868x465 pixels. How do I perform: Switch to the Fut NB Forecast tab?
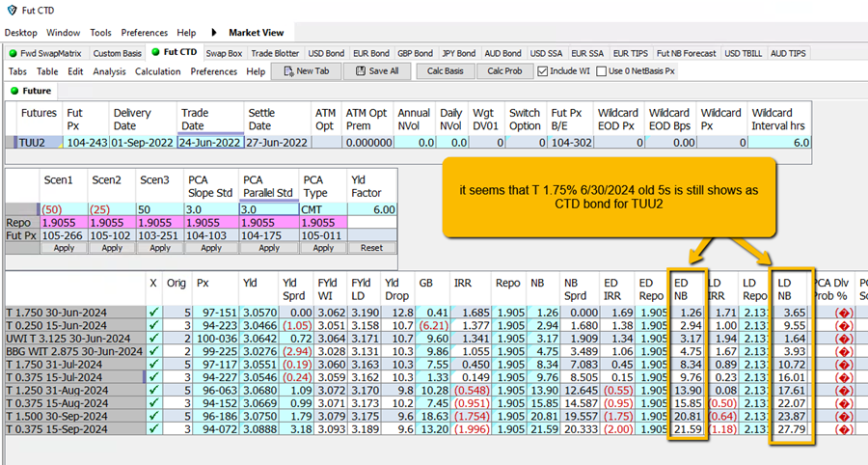(687, 53)
